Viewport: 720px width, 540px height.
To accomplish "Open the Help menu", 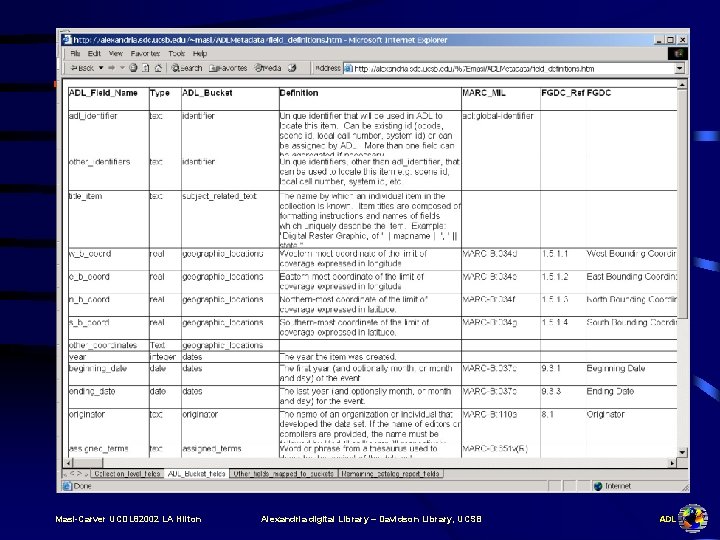I will coord(200,54).
